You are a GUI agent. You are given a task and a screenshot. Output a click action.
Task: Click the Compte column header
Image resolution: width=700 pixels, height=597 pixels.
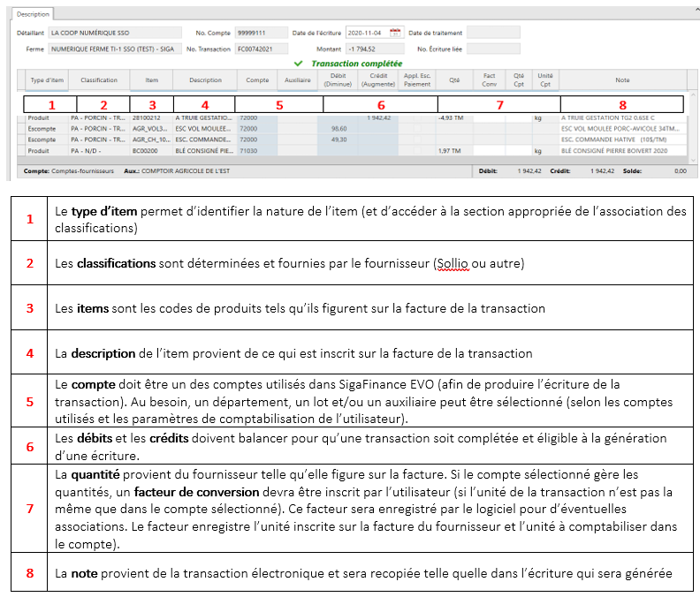tap(257, 80)
